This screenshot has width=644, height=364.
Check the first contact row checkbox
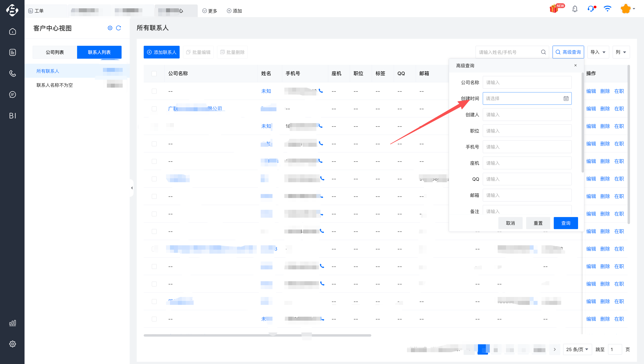click(x=154, y=91)
